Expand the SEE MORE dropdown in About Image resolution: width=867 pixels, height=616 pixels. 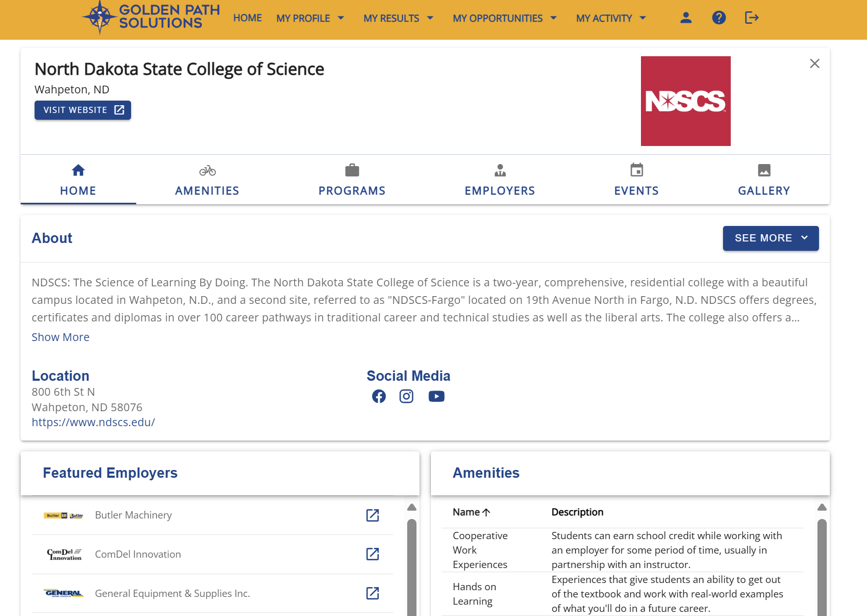(x=770, y=238)
